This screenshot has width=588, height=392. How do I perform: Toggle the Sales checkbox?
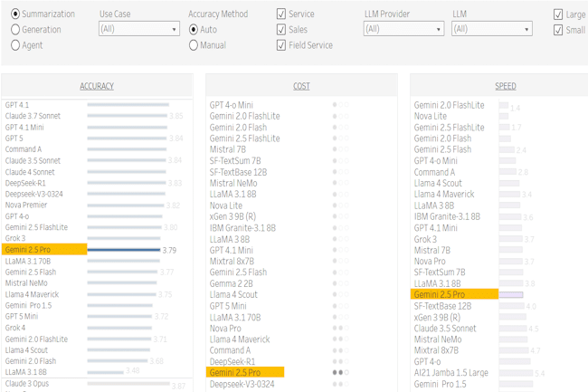[x=281, y=29]
